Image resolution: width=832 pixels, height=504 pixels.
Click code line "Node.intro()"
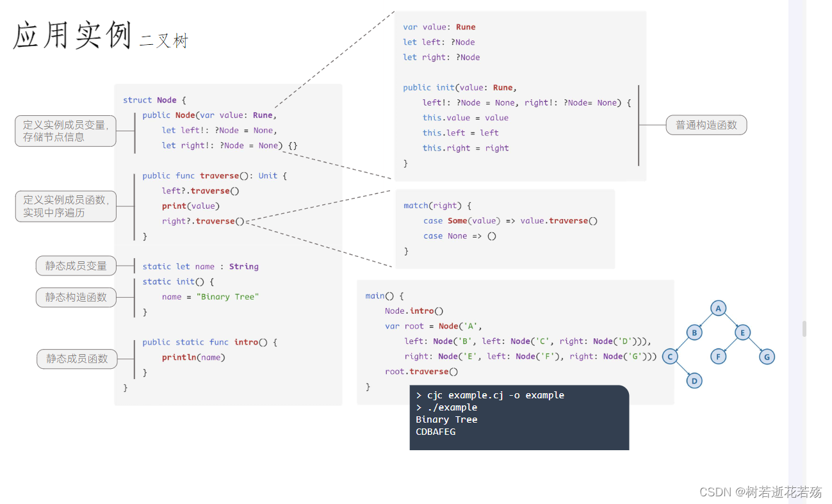414,311
